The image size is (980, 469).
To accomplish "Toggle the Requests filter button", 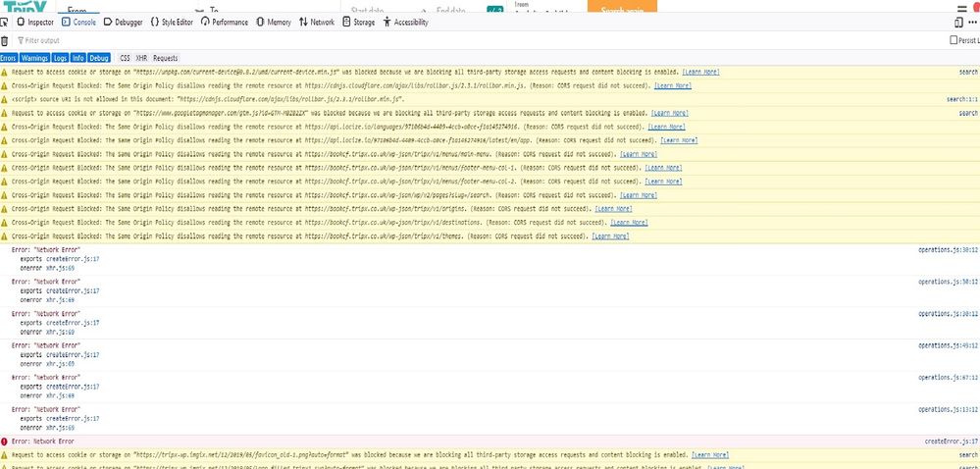I will pyautogui.click(x=165, y=58).
